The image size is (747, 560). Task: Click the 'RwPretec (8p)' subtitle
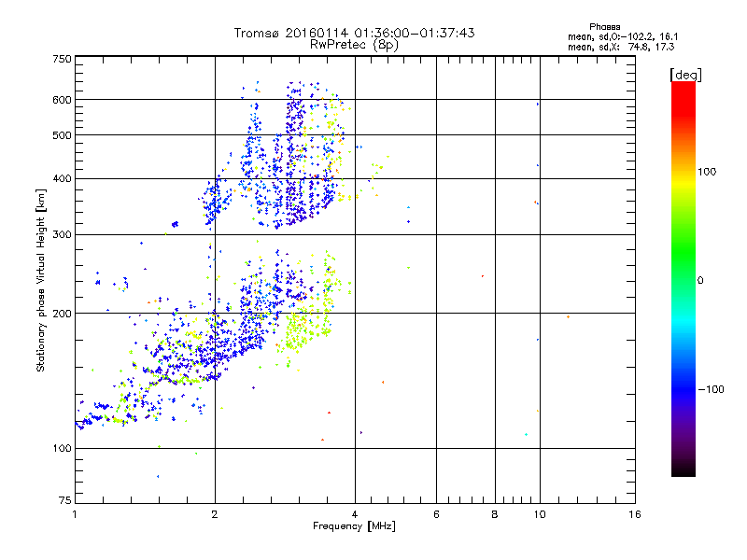click(x=355, y=45)
